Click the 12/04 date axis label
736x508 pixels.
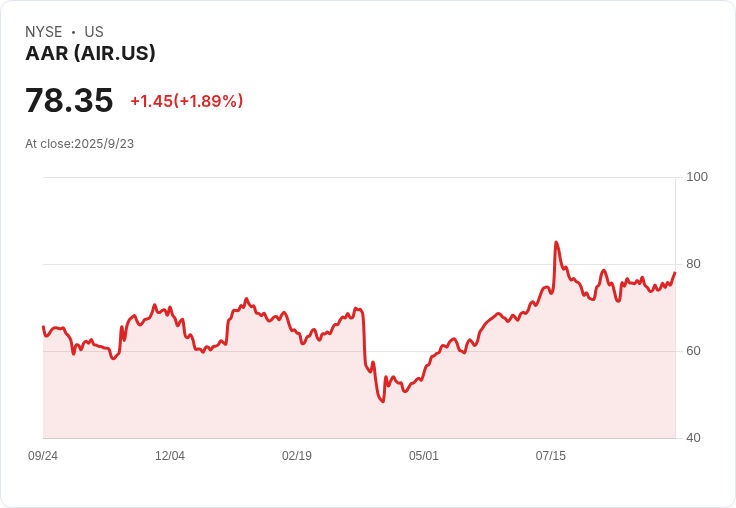point(170,456)
